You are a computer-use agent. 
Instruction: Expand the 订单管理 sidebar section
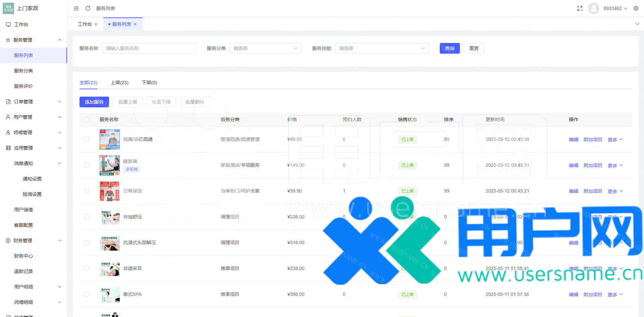(x=34, y=102)
